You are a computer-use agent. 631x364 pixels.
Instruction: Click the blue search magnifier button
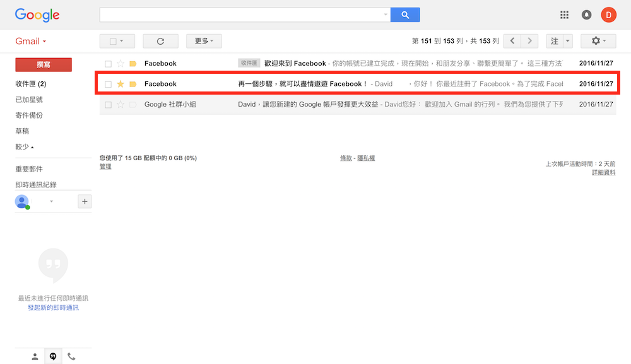pos(405,15)
